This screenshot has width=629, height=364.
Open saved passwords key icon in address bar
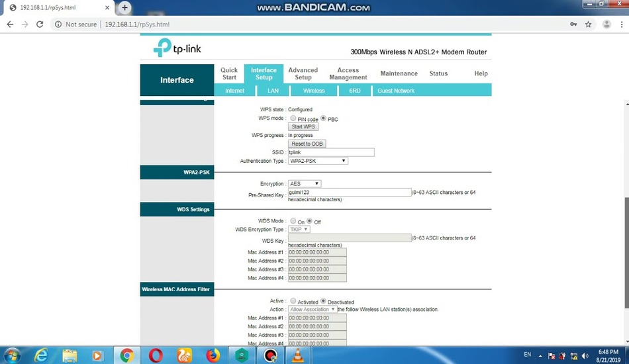tap(573, 24)
